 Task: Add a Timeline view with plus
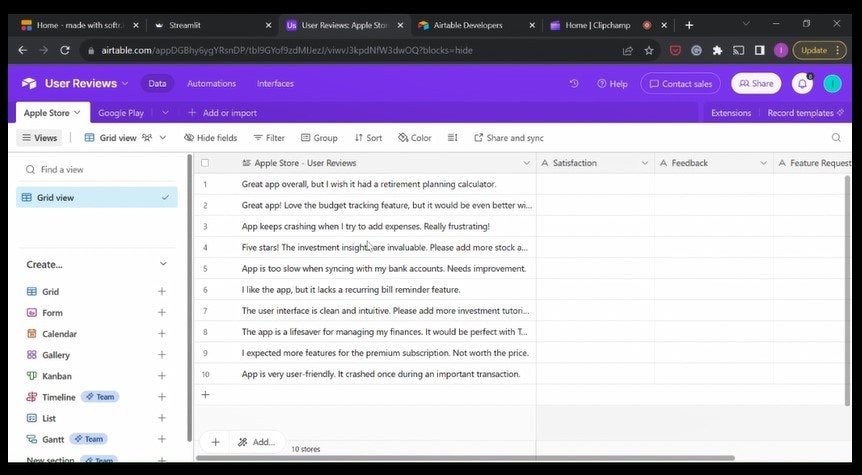[x=162, y=397]
